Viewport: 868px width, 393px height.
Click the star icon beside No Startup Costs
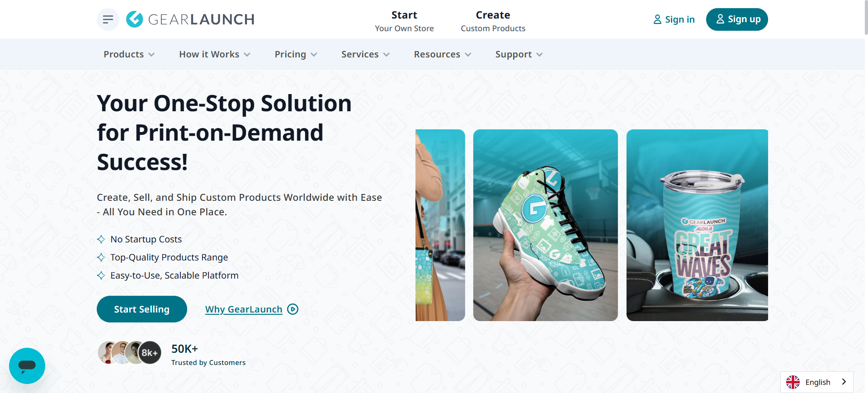point(101,239)
